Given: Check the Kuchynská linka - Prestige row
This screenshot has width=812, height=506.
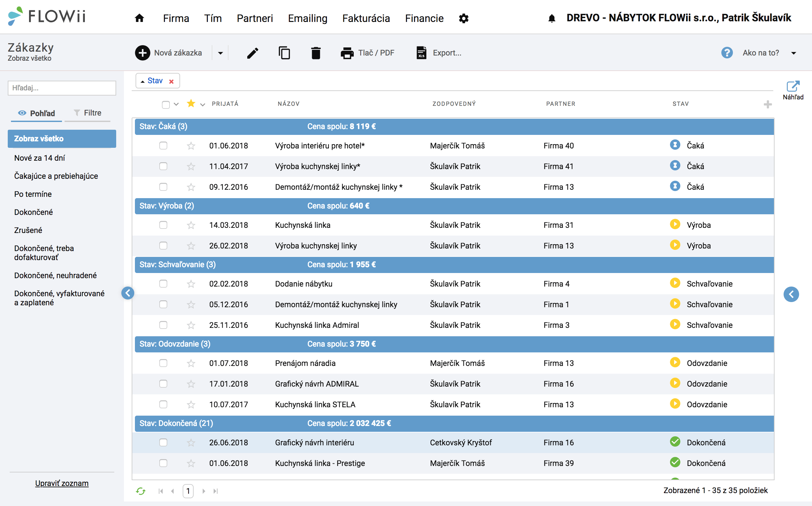Looking at the screenshot, I should pos(163,463).
